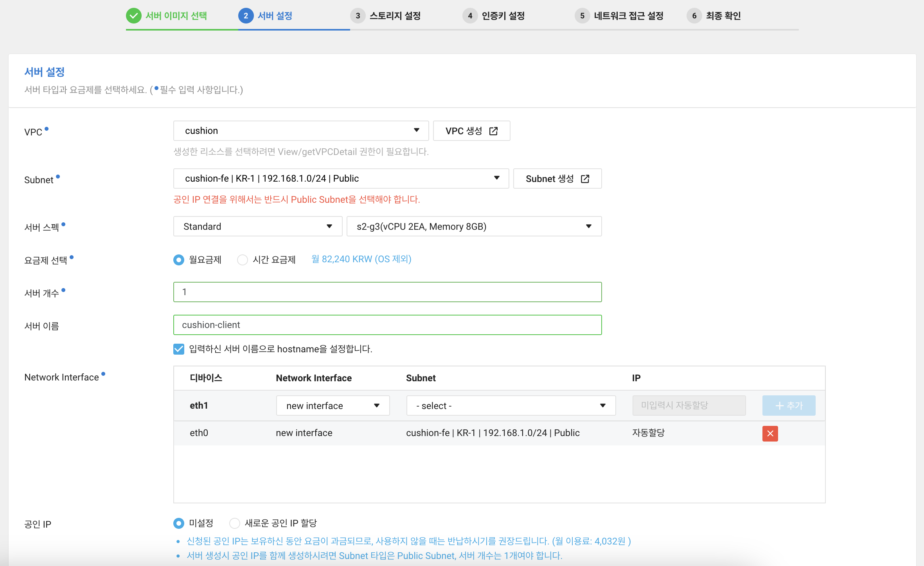
Task: Click the step 6 circle icon
Action: [694, 16]
